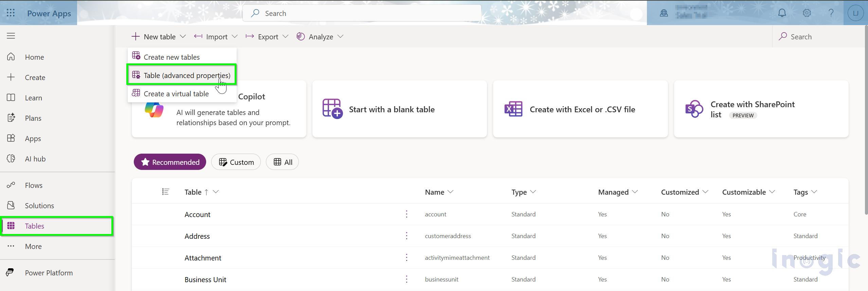Click the vertical scrollbar on the right
Viewport: 868px width, 291px height.
(x=866, y=120)
